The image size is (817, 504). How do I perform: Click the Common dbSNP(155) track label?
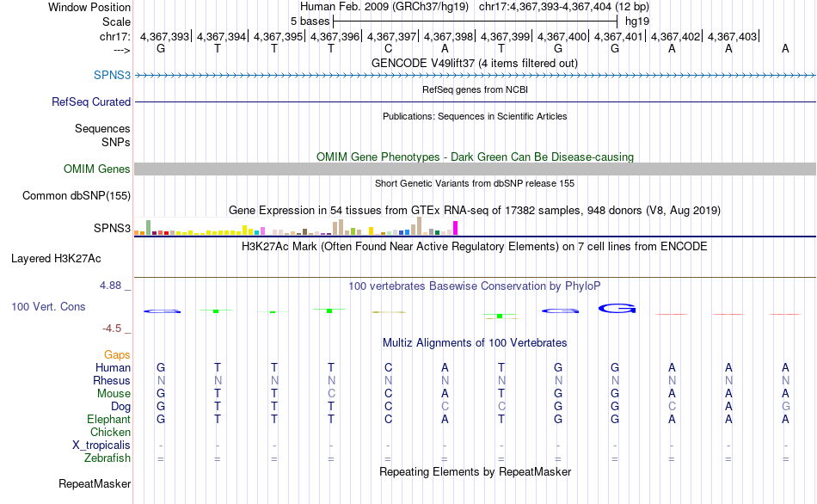[76, 195]
